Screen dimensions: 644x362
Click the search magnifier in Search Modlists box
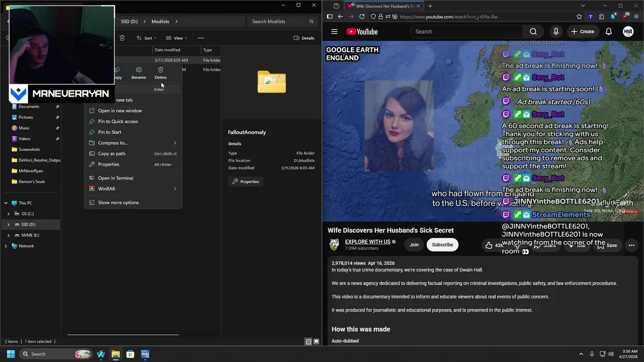point(311,22)
